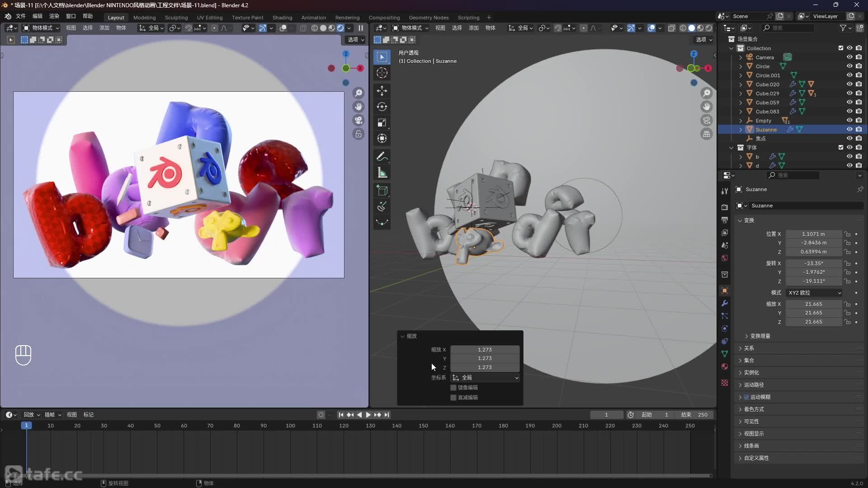868x488 pixels.
Task: Hide Camera object in viewport
Action: click(849, 57)
